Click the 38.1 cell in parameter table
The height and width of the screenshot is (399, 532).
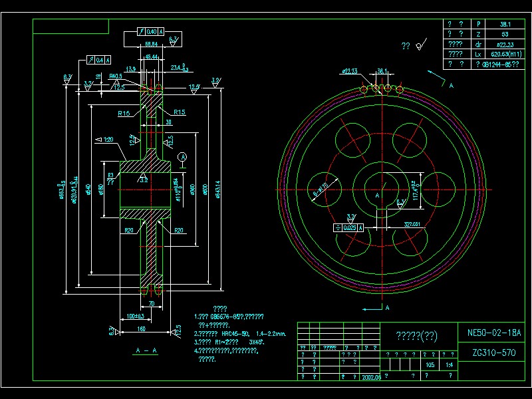(505, 24)
